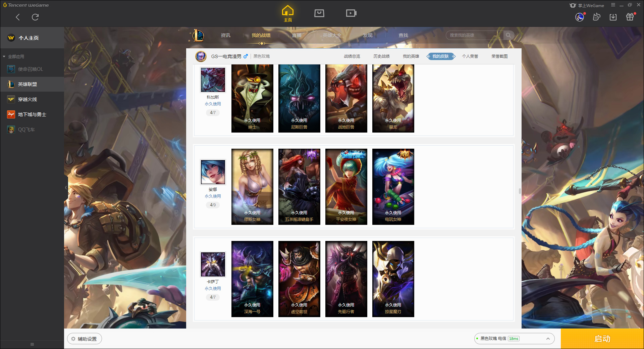The image size is (644, 349).
Task: Click the 启动 launch button
Action: [x=602, y=339]
